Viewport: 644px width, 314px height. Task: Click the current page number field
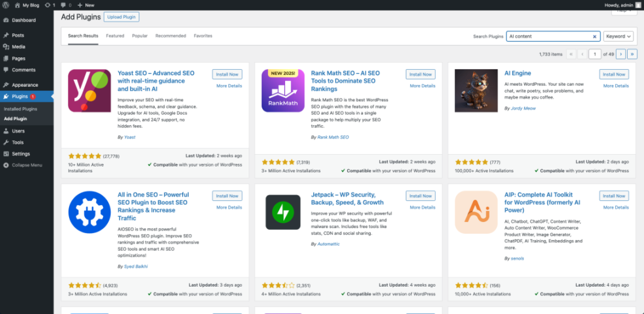click(x=594, y=54)
